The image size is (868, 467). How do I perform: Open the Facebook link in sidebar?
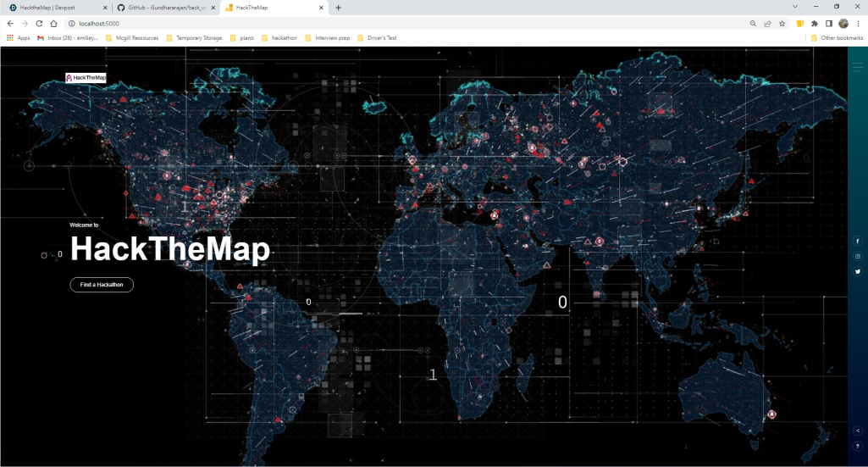tap(858, 241)
